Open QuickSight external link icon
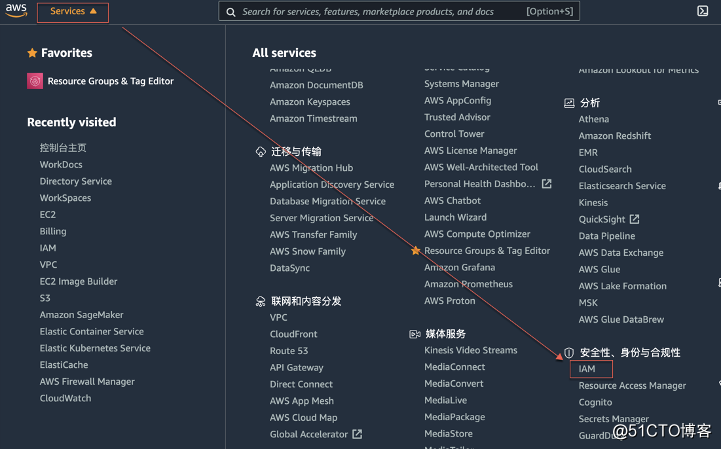This screenshot has height=450, width=722. coord(635,219)
